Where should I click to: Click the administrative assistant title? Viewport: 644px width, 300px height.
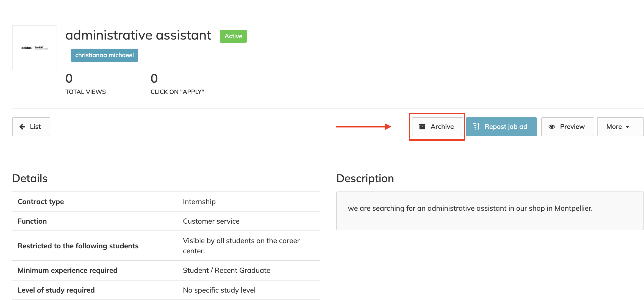pos(138,35)
